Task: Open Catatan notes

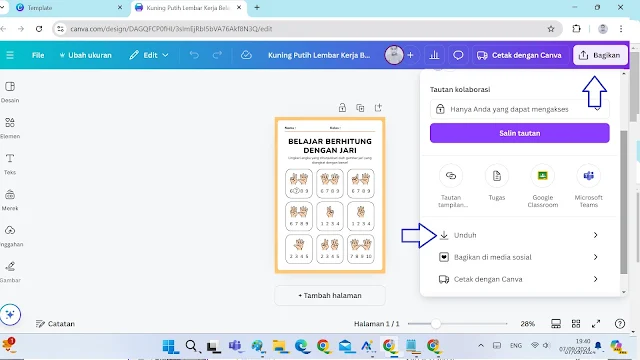Action: (55, 324)
